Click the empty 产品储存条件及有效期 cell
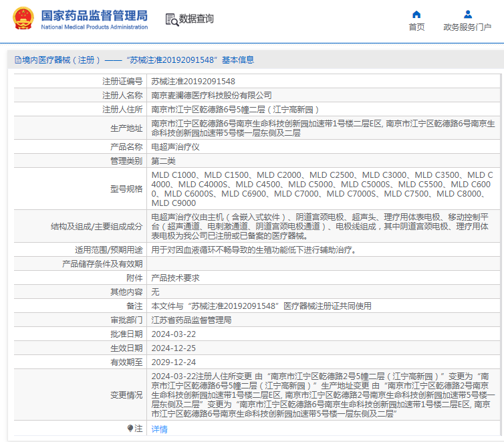 [324, 264]
